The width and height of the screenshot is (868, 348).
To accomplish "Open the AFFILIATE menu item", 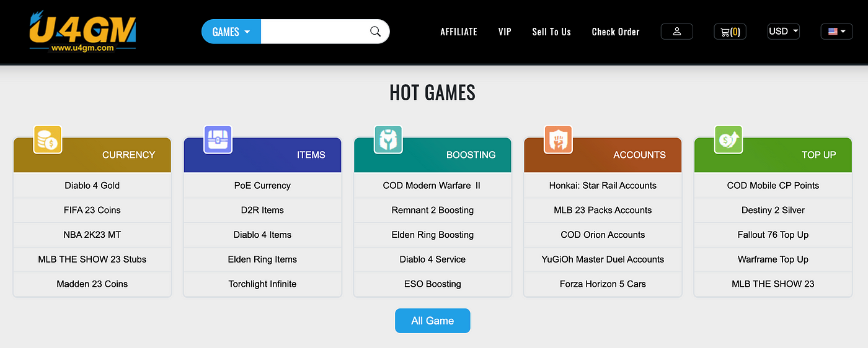I will (x=459, y=32).
